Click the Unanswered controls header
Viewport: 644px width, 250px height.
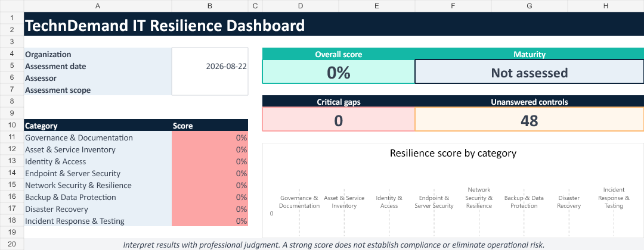(530, 102)
